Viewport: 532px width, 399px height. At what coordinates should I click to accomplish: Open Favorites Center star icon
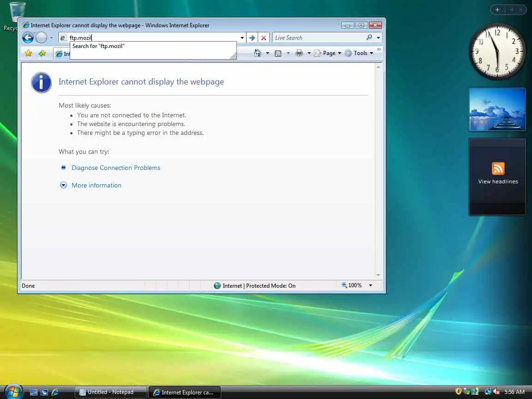(x=29, y=53)
